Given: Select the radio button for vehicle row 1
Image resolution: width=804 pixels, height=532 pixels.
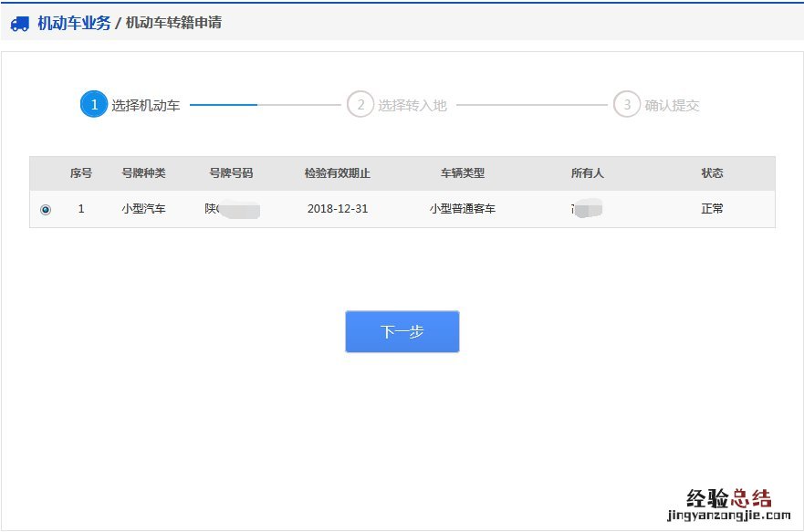Looking at the screenshot, I should pos(46,210).
